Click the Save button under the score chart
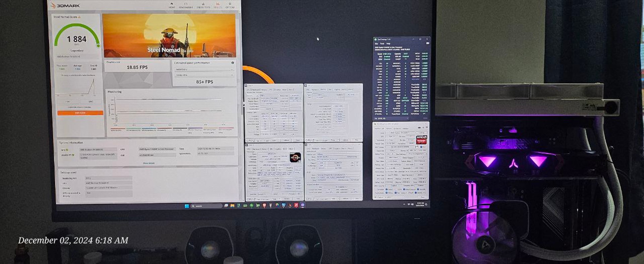Viewport: 644px width, 264px height. pyautogui.click(x=91, y=101)
